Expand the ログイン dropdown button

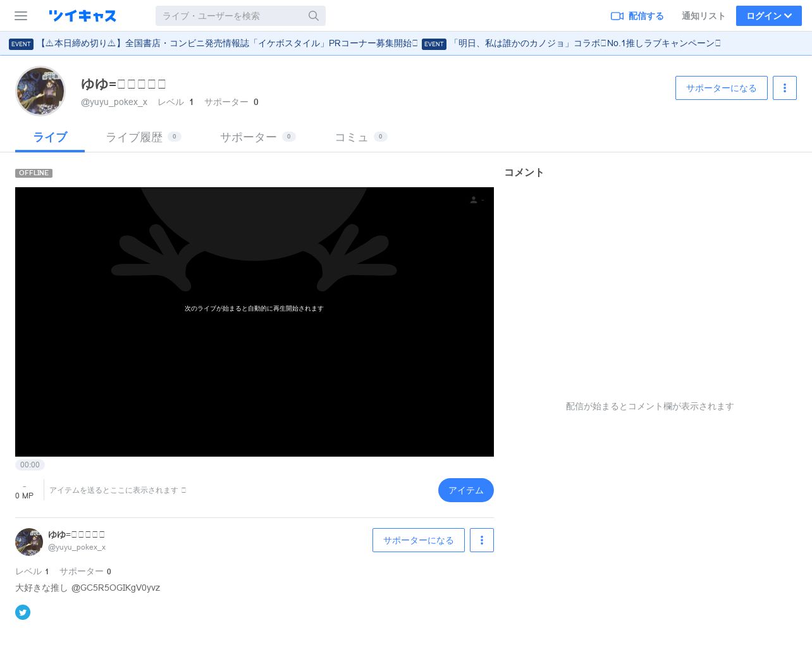[x=769, y=16]
